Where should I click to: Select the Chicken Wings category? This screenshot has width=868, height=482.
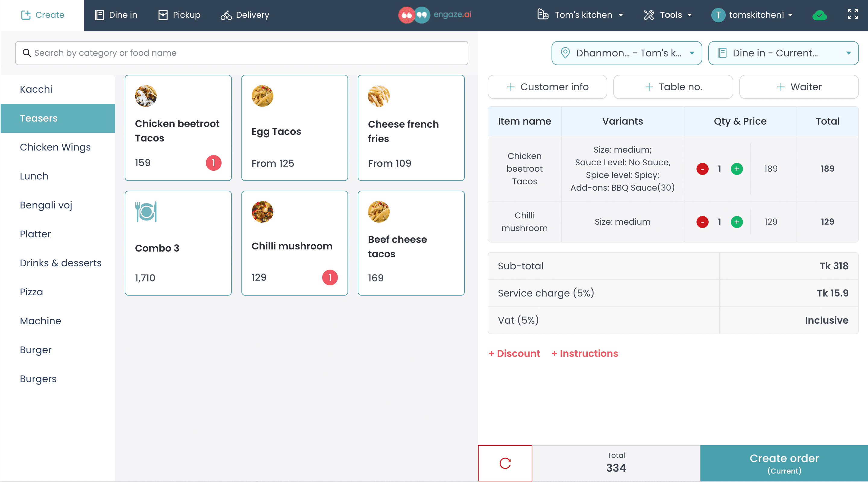[55, 147]
